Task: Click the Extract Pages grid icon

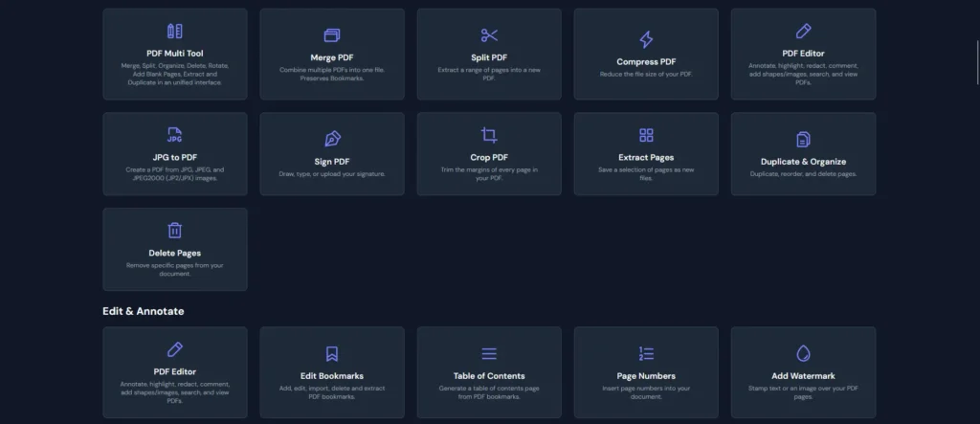Action: point(646,135)
